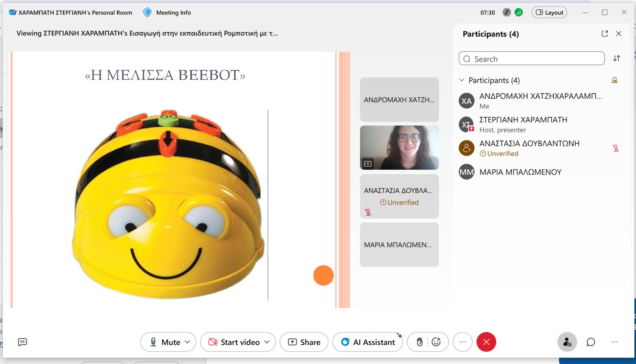This screenshot has width=636, height=364.
Task: Click the raise hand icon
Action: point(420,342)
